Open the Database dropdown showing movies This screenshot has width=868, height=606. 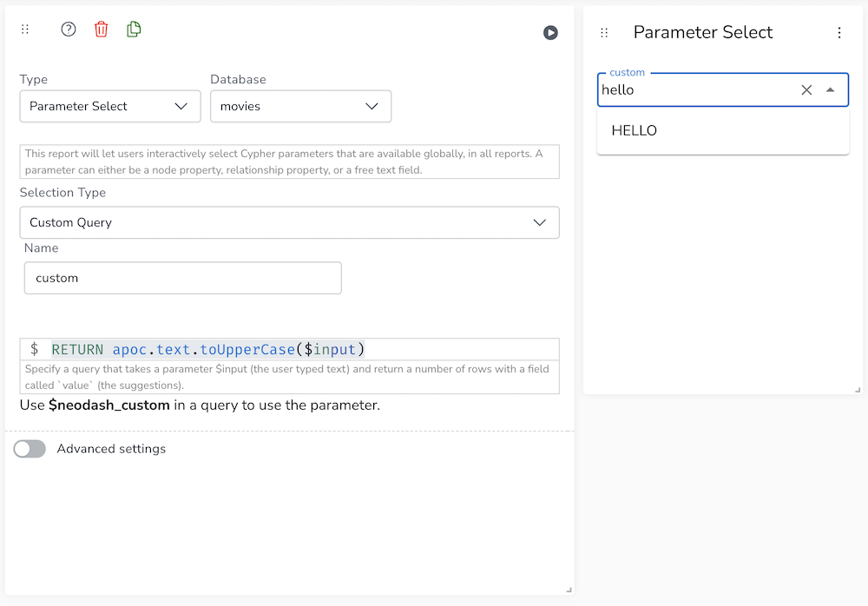pyautogui.click(x=300, y=107)
